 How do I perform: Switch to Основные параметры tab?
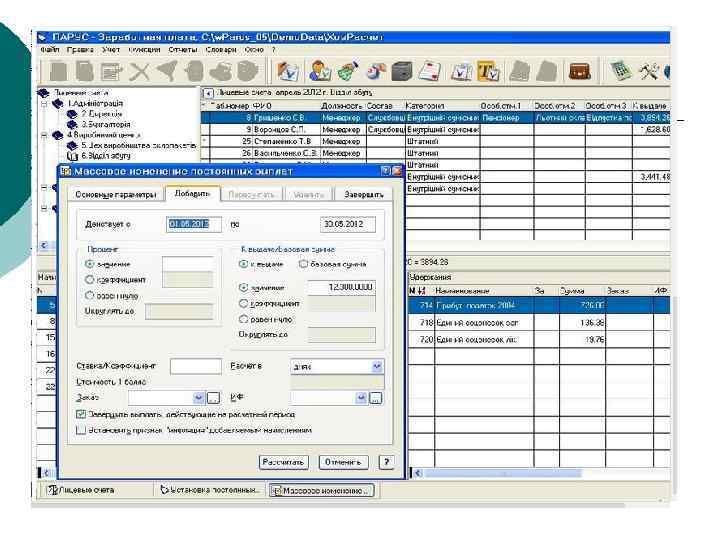[116, 195]
